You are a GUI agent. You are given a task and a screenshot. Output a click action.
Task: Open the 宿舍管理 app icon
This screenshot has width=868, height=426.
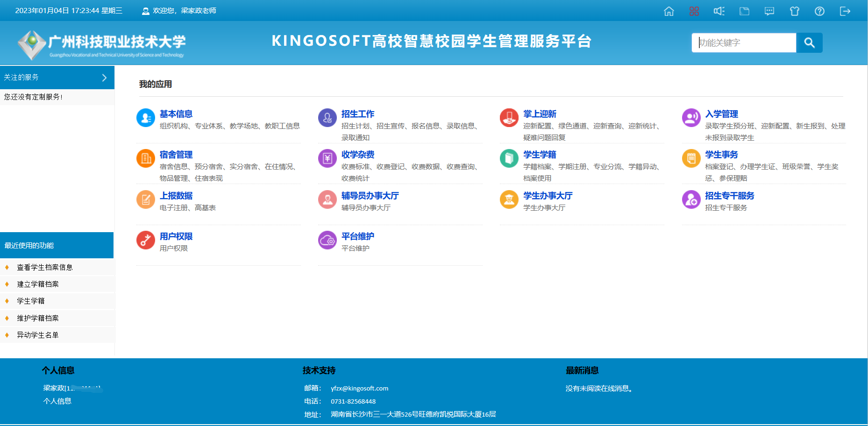pyautogui.click(x=146, y=158)
